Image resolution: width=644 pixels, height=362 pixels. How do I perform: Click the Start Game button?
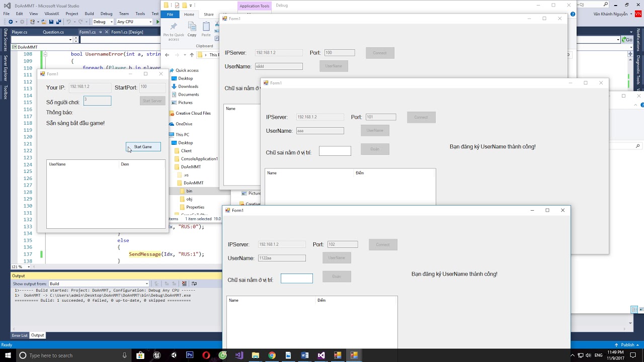click(143, 147)
